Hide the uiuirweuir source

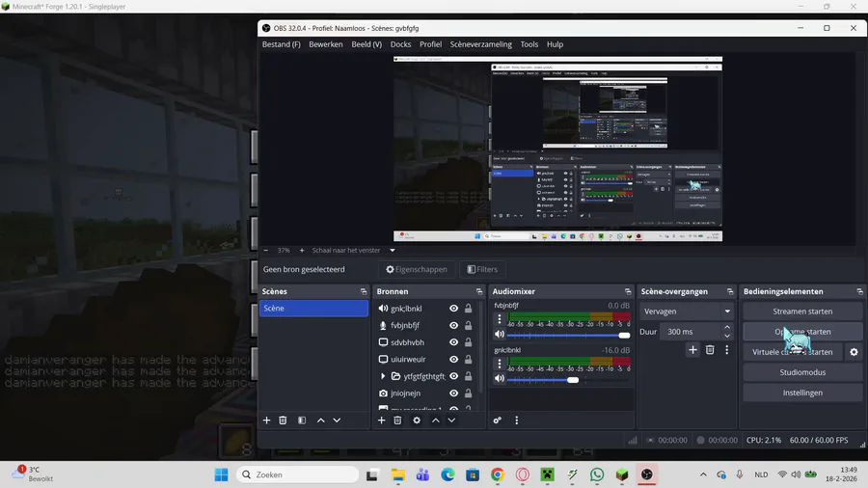[454, 359]
